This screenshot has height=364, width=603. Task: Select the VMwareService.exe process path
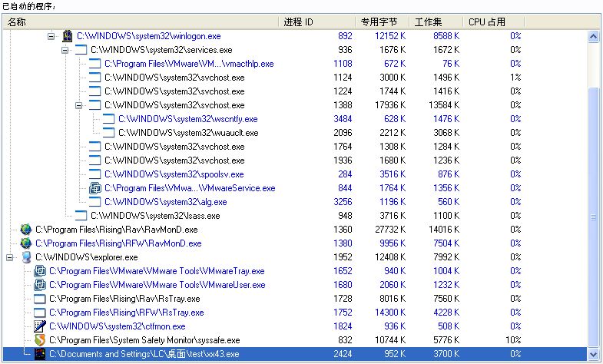[190, 188]
